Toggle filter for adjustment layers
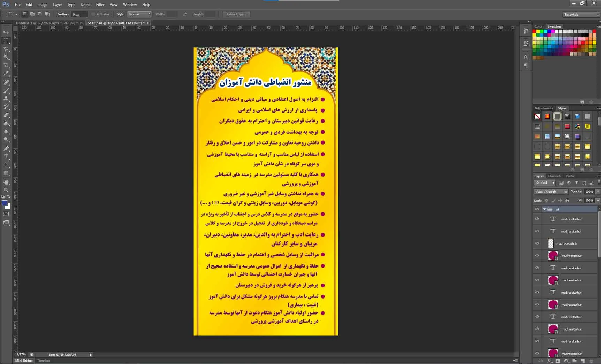601x364 pixels. point(569,183)
